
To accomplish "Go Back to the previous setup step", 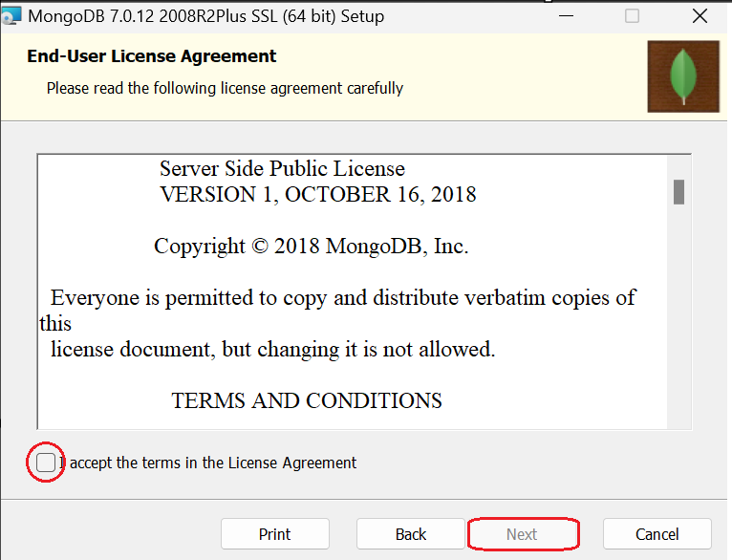I will 411,534.
